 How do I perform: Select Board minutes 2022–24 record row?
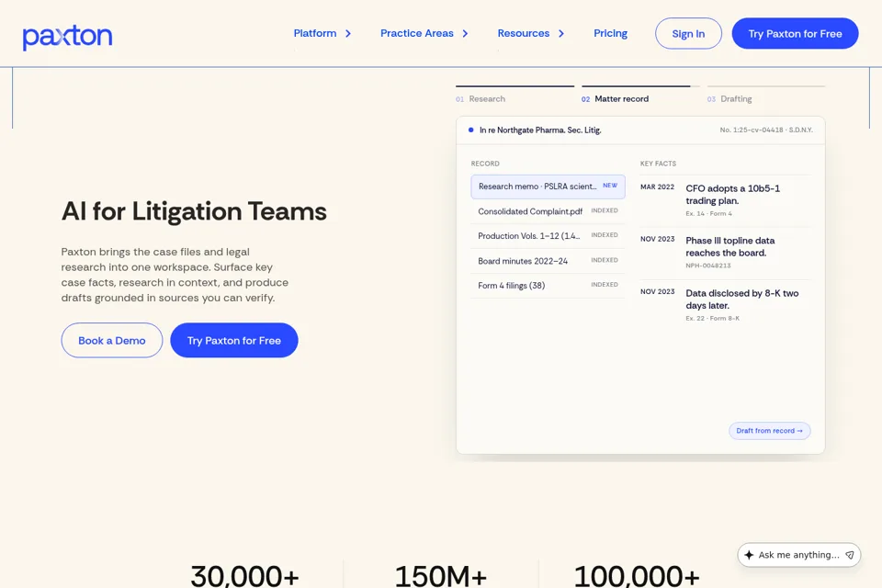point(548,261)
